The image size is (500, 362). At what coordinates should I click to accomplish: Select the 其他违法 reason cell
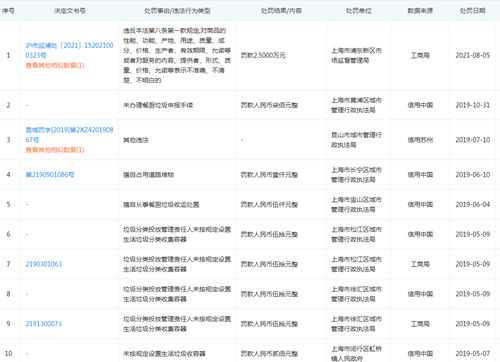[x=136, y=140]
